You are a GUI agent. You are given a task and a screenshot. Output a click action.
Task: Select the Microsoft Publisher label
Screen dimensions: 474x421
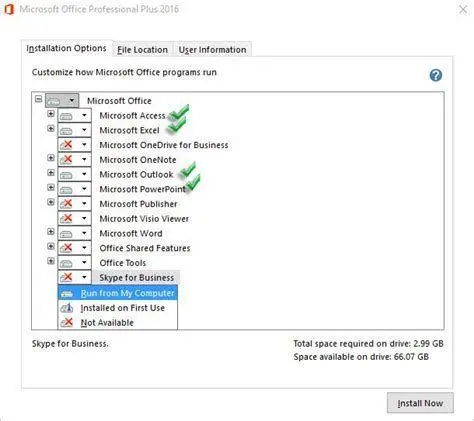[x=138, y=204]
